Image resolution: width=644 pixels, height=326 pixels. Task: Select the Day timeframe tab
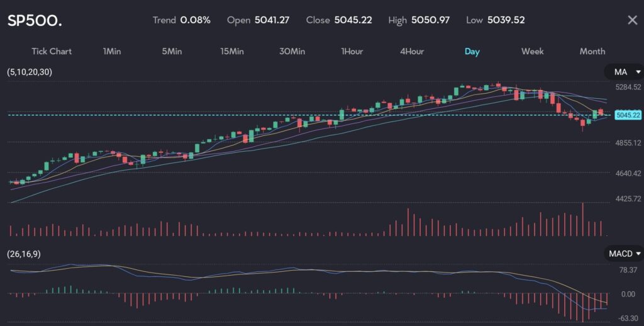tap(472, 52)
